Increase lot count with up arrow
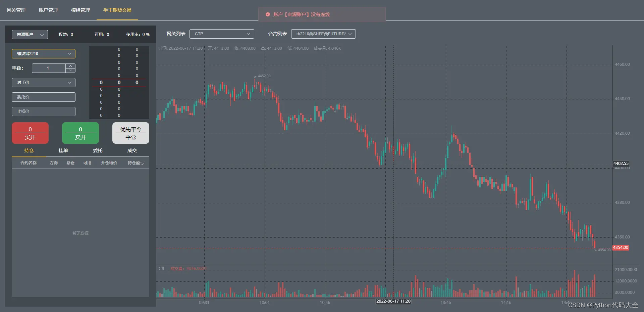The width and height of the screenshot is (644, 312). click(x=70, y=66)
